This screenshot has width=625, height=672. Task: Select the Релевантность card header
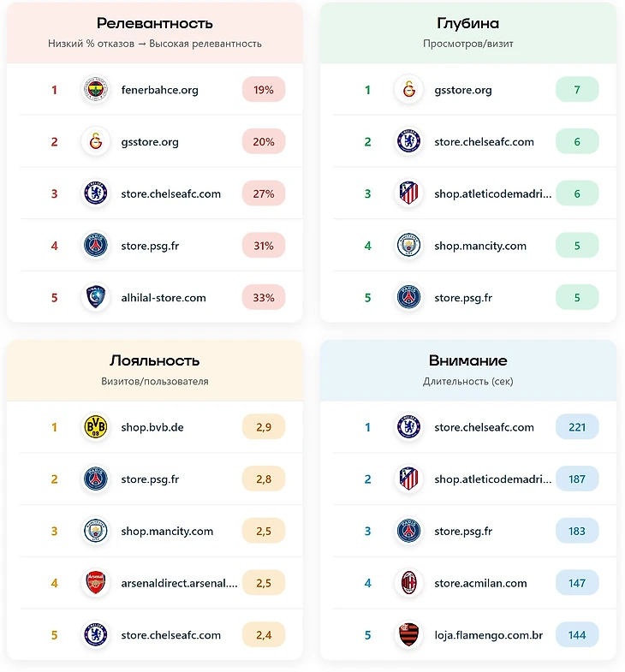155,32
